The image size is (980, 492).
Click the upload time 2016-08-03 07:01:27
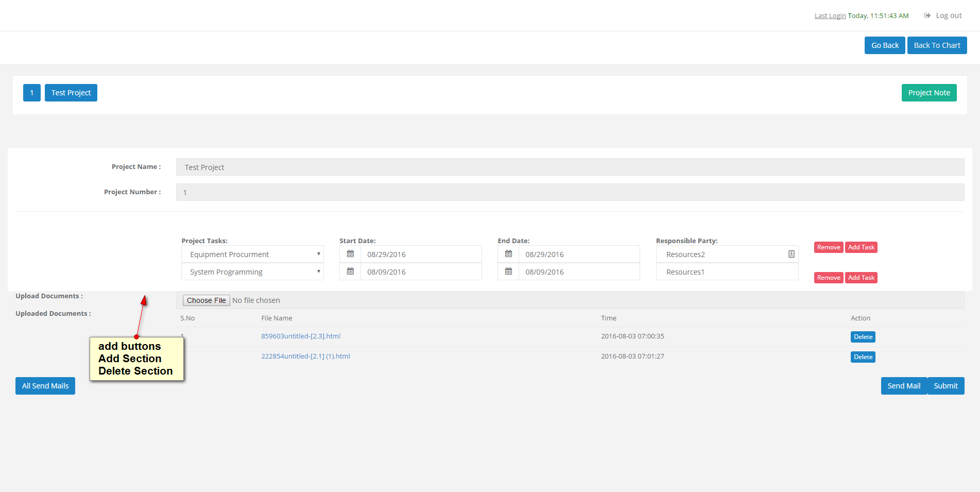click(632, 356)
